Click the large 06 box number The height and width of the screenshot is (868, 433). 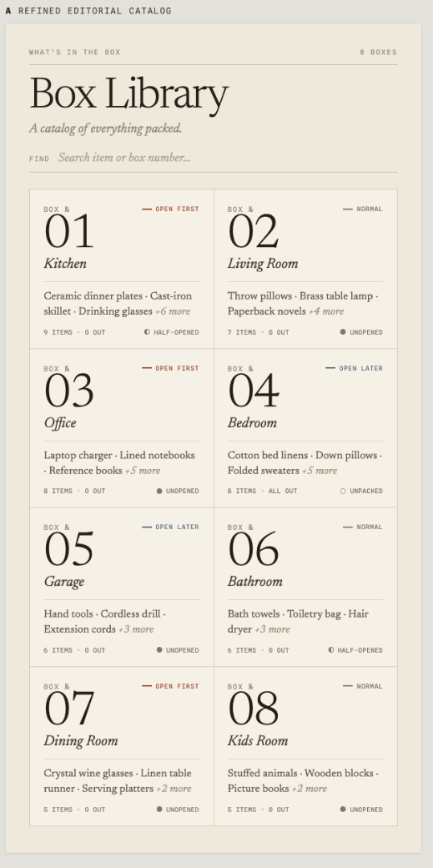tap(253, 550)
